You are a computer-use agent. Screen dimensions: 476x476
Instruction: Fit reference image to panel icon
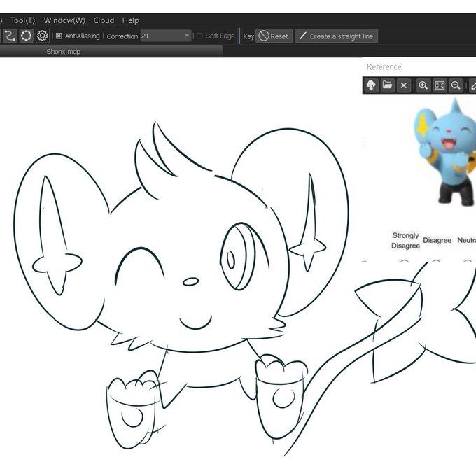pyautogui.click(x=440, y=85)
